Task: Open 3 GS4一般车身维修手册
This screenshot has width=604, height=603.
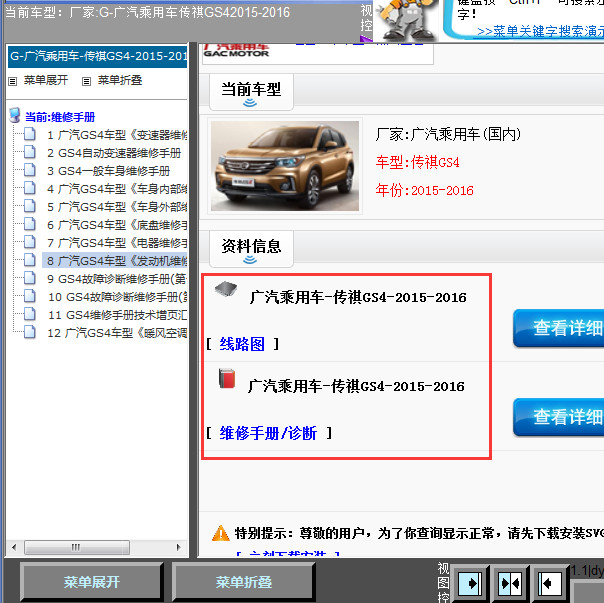Action: (109, 171)
